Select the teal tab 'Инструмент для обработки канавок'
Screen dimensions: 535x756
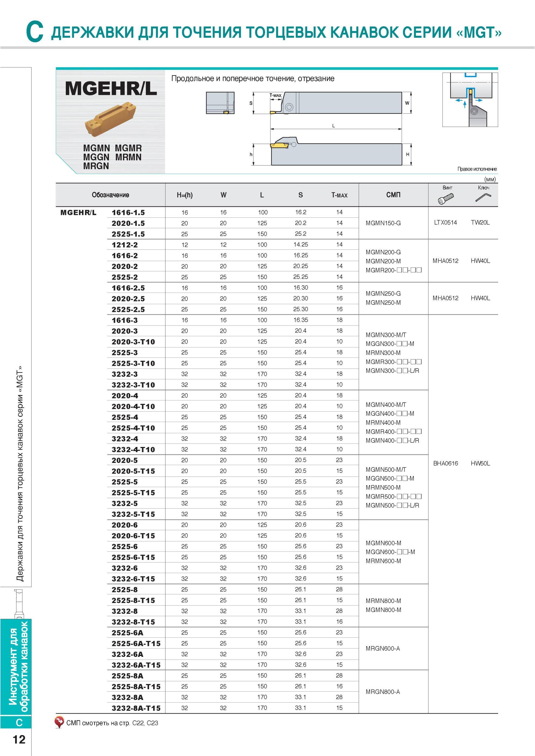point(16,667)
